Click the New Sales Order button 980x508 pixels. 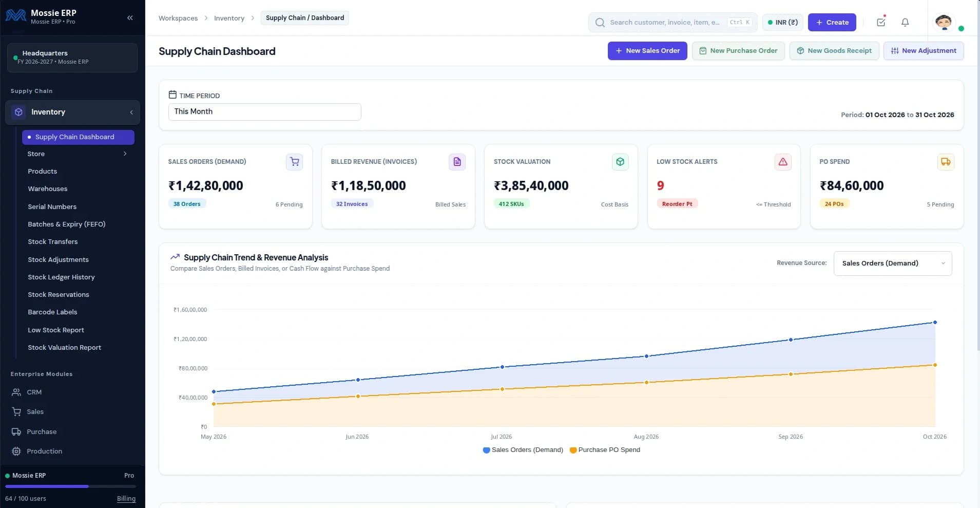647,51
